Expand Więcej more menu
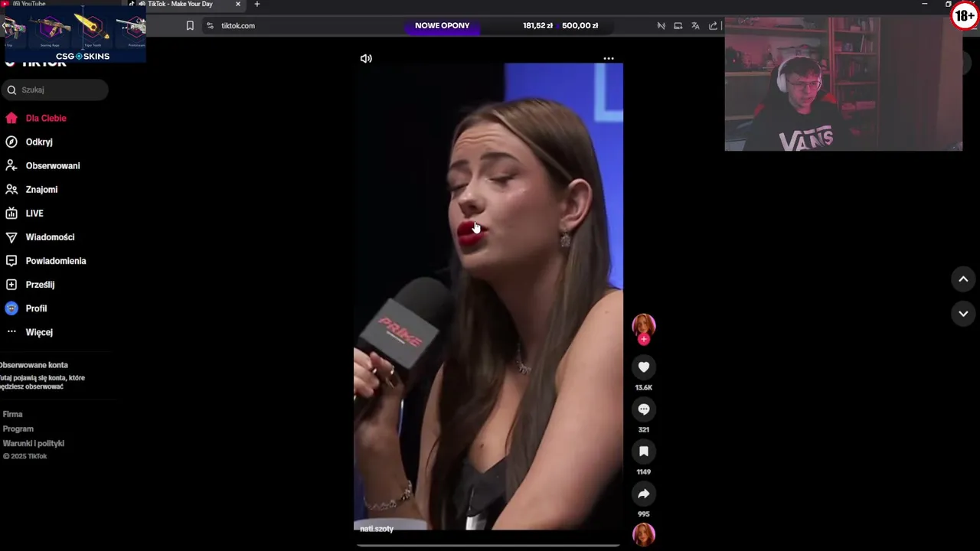Screen dimensions: 980x551 (39, 332)
